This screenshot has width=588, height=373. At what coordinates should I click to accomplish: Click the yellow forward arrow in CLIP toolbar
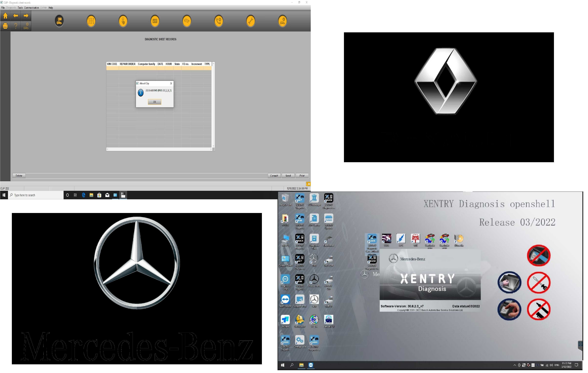(x=26, y=16)
